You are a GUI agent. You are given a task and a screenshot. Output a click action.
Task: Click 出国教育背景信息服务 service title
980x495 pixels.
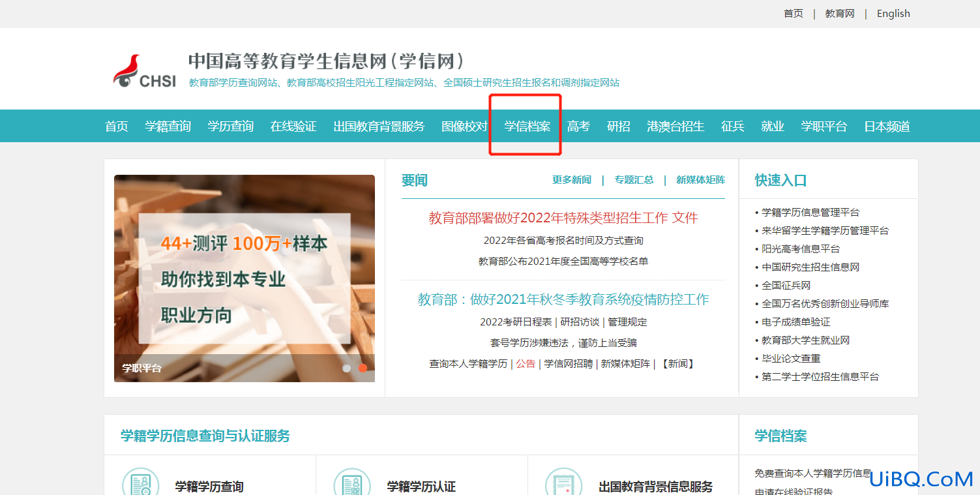[x=656, y=487]
